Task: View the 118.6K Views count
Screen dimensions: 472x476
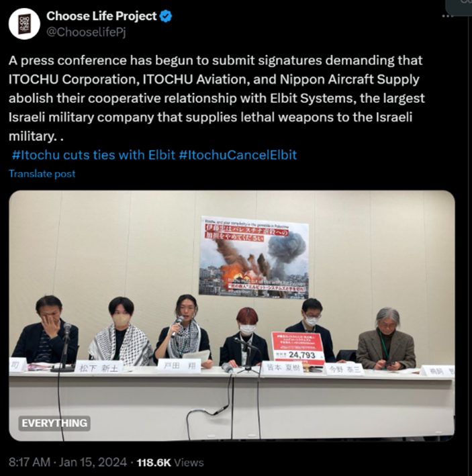Action: (170, 463)
